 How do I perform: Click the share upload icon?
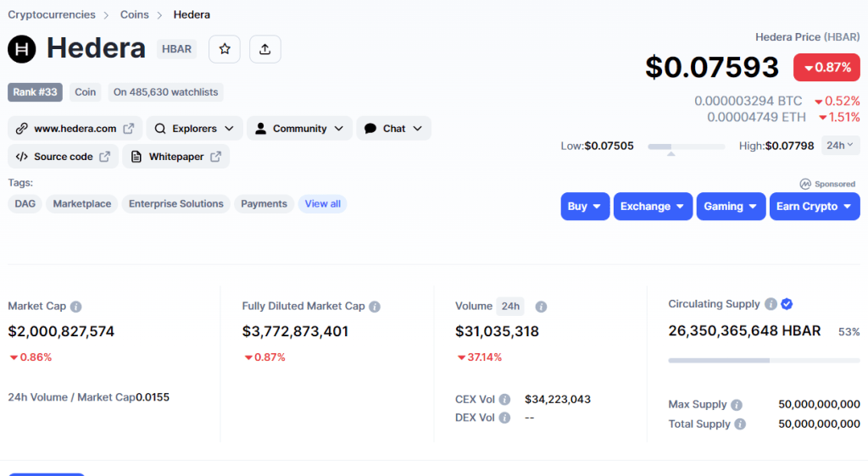(265, 49)
